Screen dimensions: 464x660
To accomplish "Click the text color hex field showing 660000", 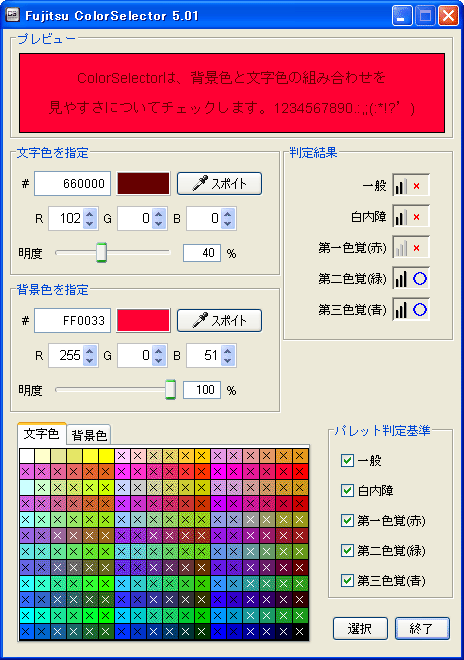I will 72,184.
